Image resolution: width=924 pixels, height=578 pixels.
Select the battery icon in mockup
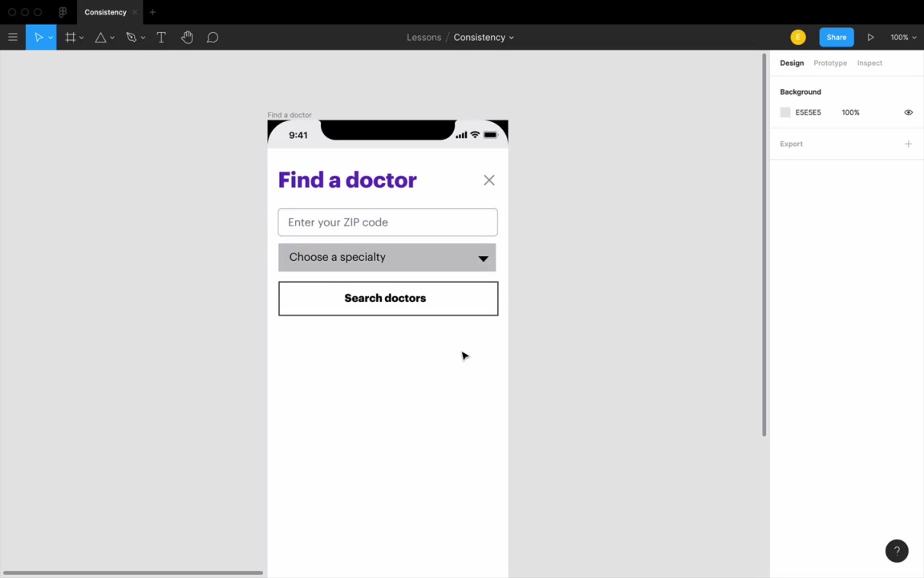[490, 135]
